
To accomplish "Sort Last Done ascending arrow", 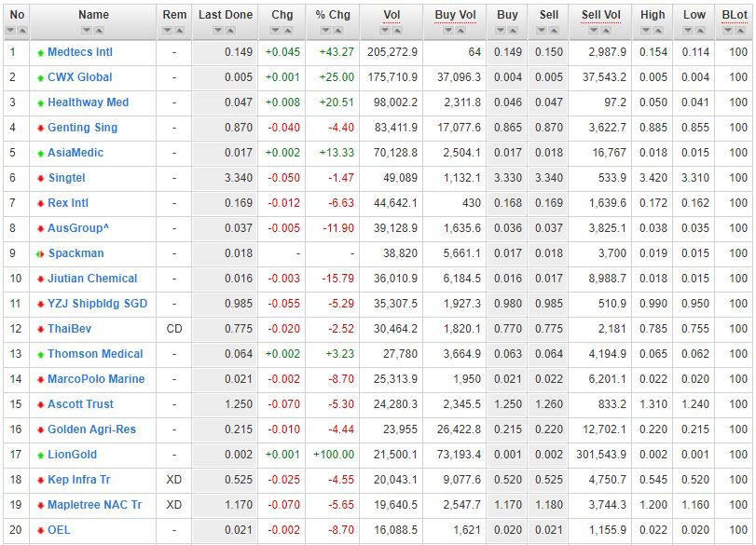I will pos(231,31).
